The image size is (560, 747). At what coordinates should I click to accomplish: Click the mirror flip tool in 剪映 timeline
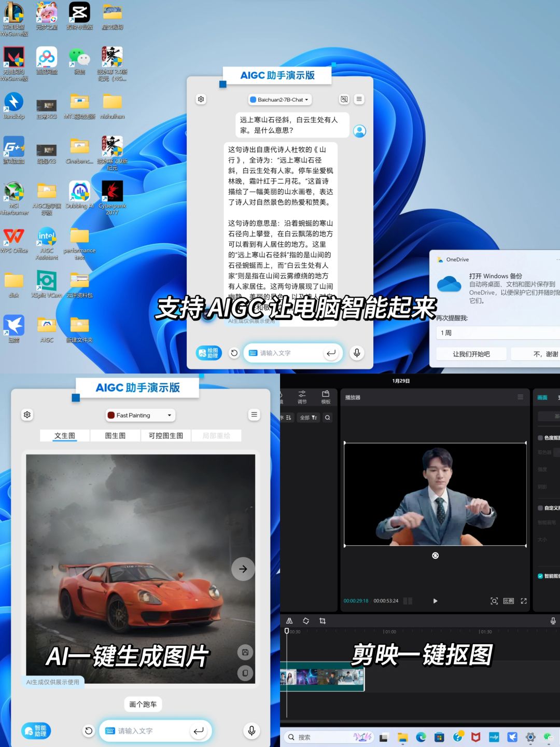[x=289, y=621]
